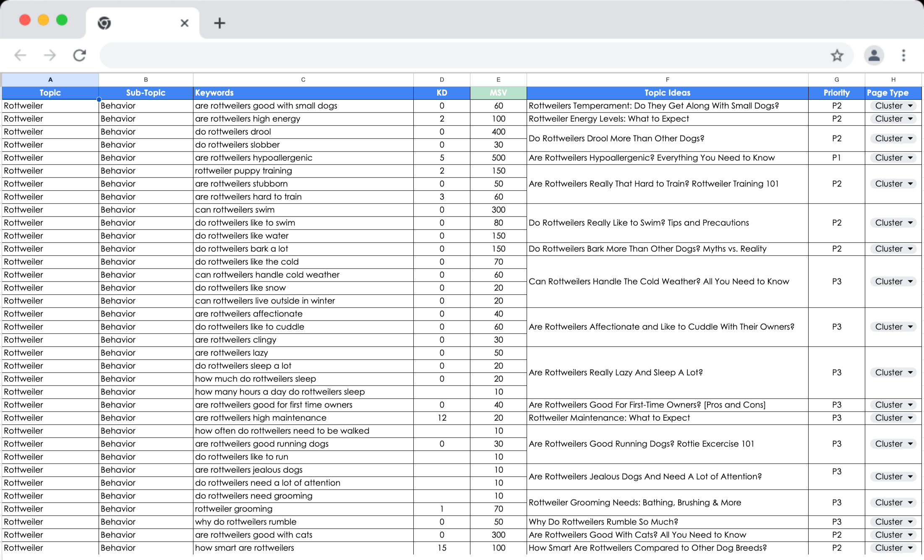Open Page Type dropdown for Bark More row

[x=894, y=249]
